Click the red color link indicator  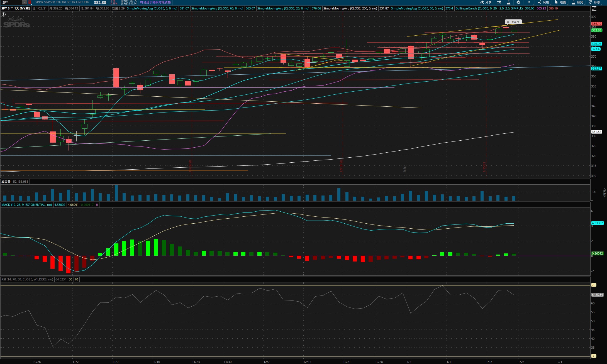(x=30, y=2)
